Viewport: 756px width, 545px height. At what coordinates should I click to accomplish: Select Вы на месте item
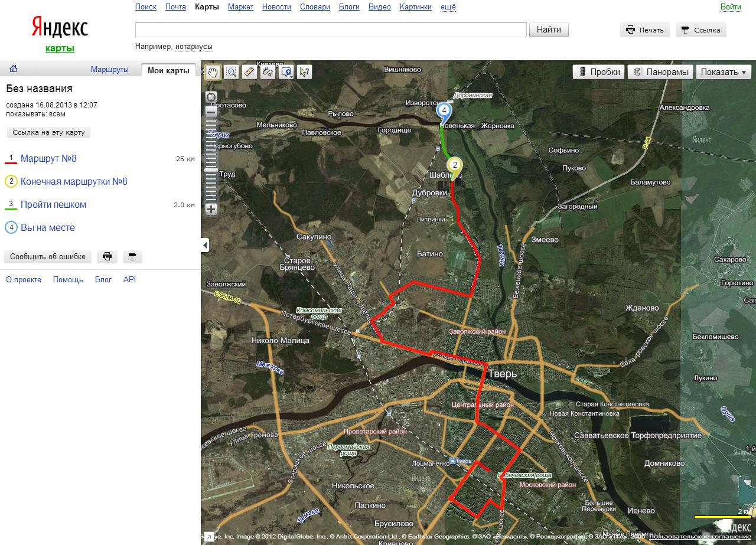[48, 227]
